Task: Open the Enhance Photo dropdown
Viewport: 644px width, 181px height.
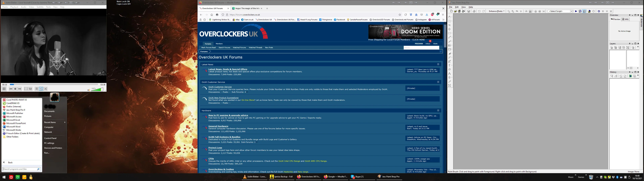Action: pos(496,11)
